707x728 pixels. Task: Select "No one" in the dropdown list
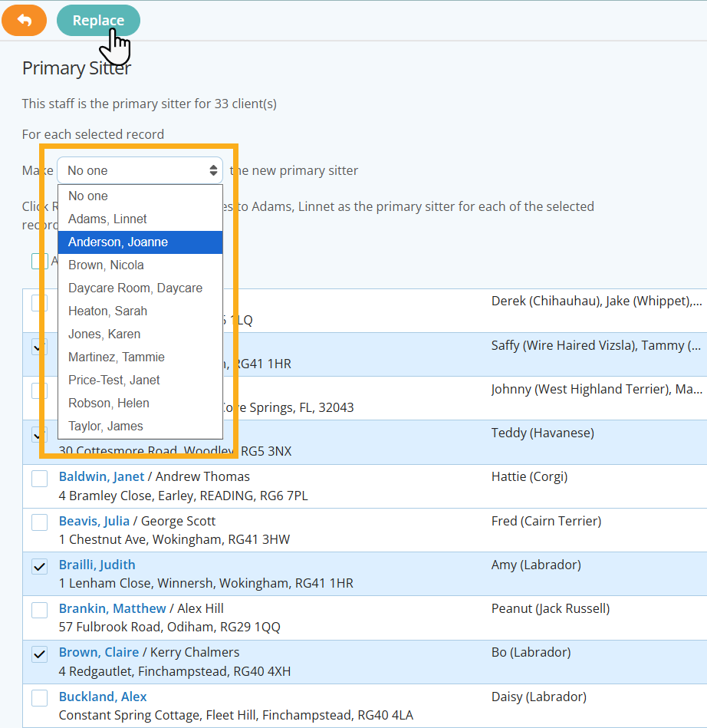[x=87, y=196]
